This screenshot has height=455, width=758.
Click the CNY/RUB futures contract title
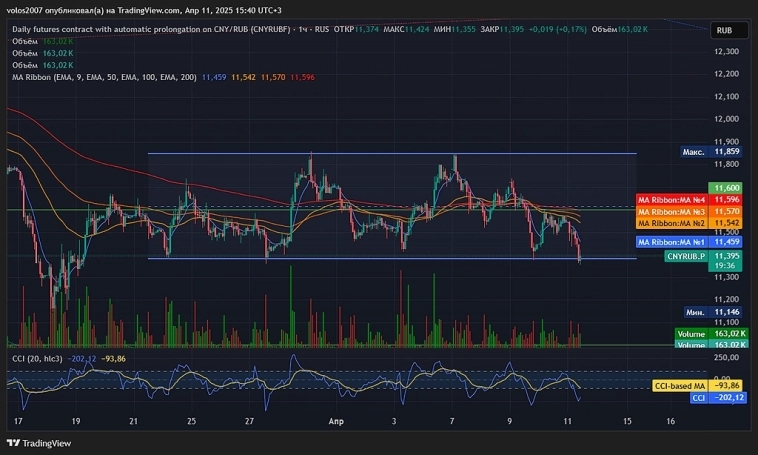click(150, 29)
